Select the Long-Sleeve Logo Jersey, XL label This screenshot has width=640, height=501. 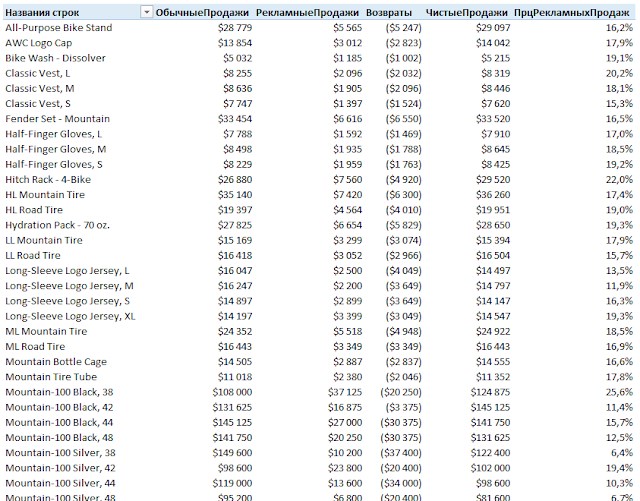coord(70,316)
